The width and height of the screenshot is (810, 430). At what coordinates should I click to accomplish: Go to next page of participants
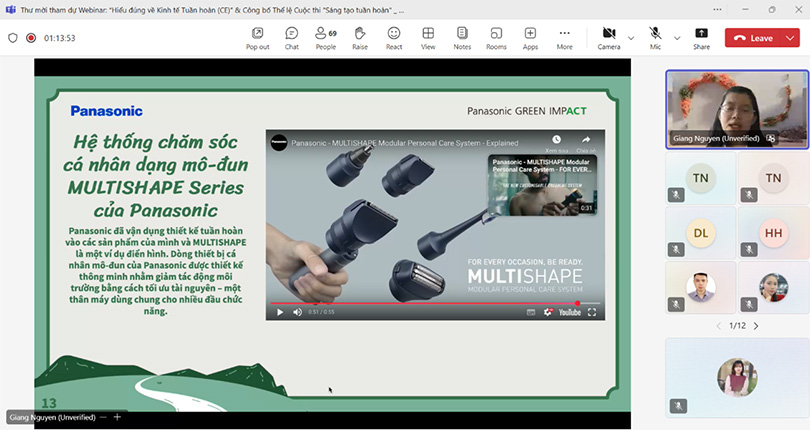tap(755, 326)
